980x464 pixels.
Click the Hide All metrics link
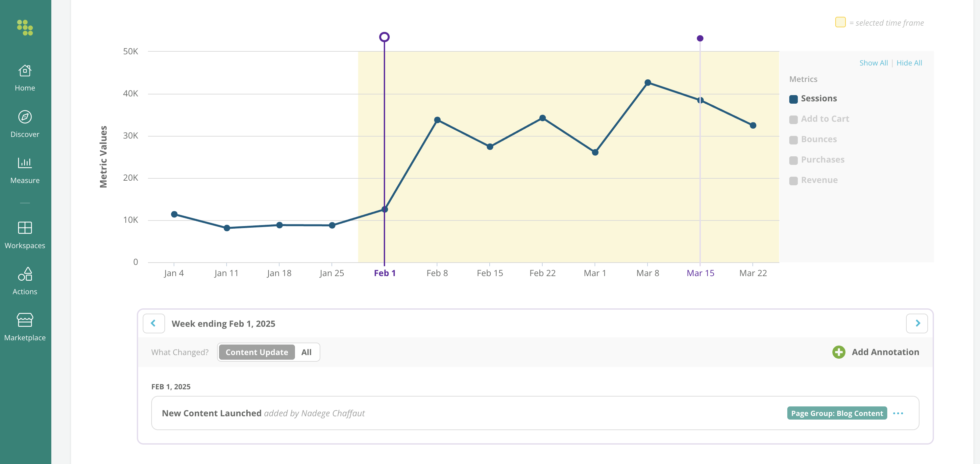909,63
